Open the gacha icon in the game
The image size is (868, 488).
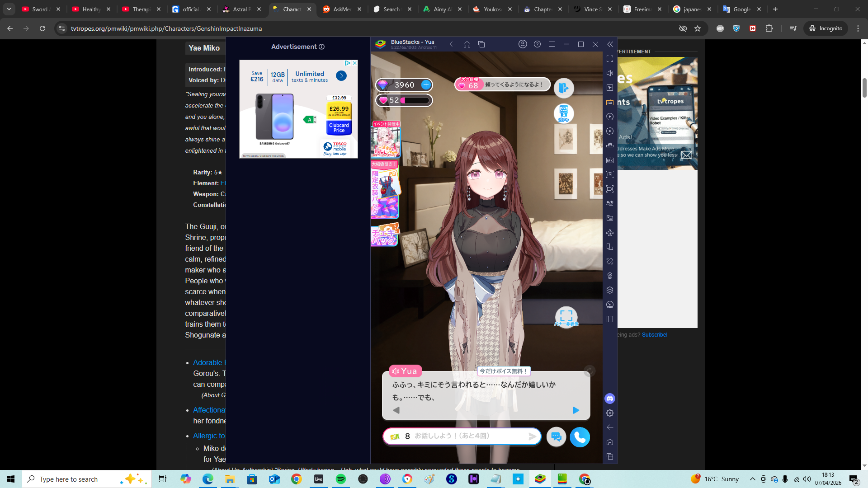click(x=564, y=113)
